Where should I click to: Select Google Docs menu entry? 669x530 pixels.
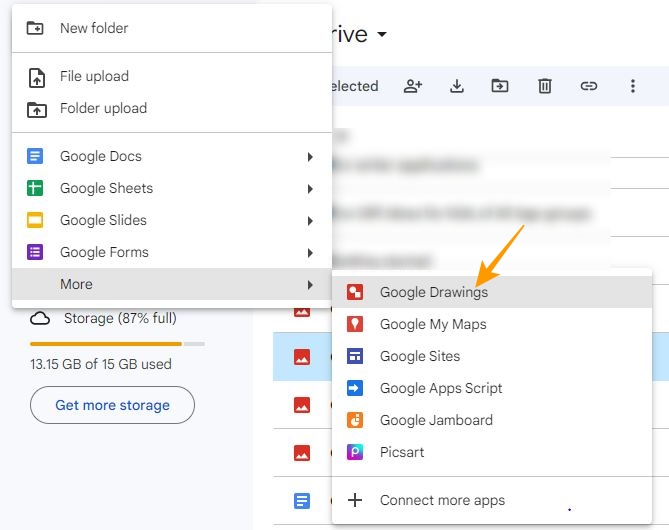[x=172, y=156]
